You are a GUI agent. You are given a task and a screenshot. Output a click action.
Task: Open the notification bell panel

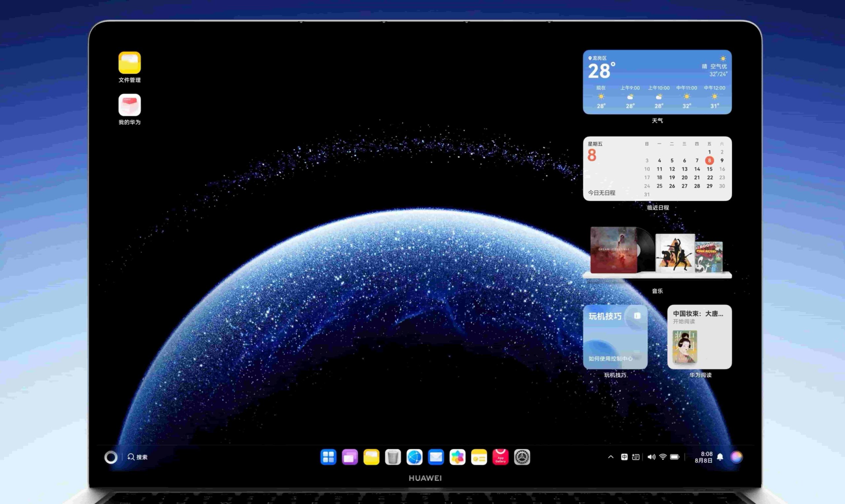tap(720, 457)
